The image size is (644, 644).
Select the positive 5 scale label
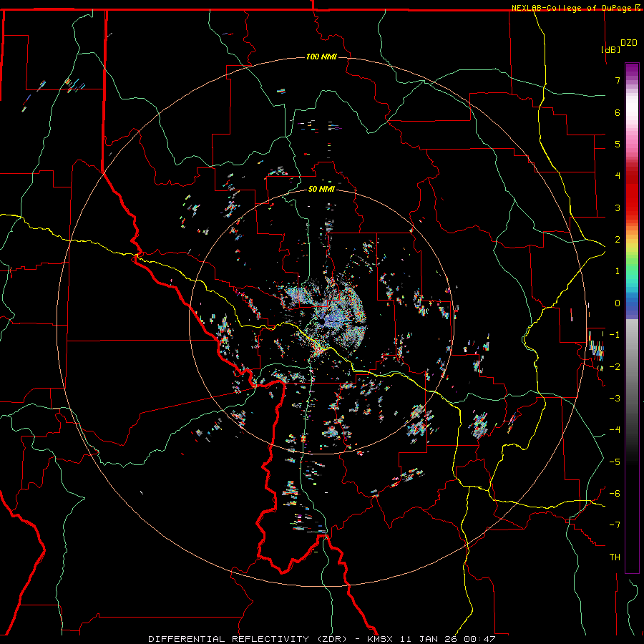(x=618, y=144)
